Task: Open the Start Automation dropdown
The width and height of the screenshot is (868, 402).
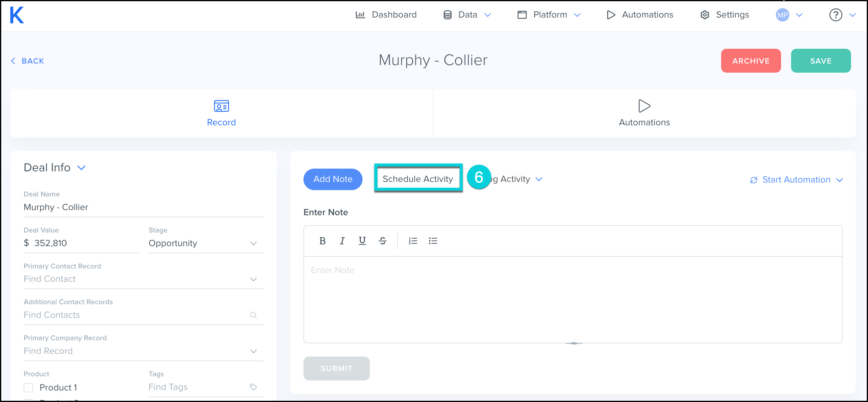Action: point(796,180)
